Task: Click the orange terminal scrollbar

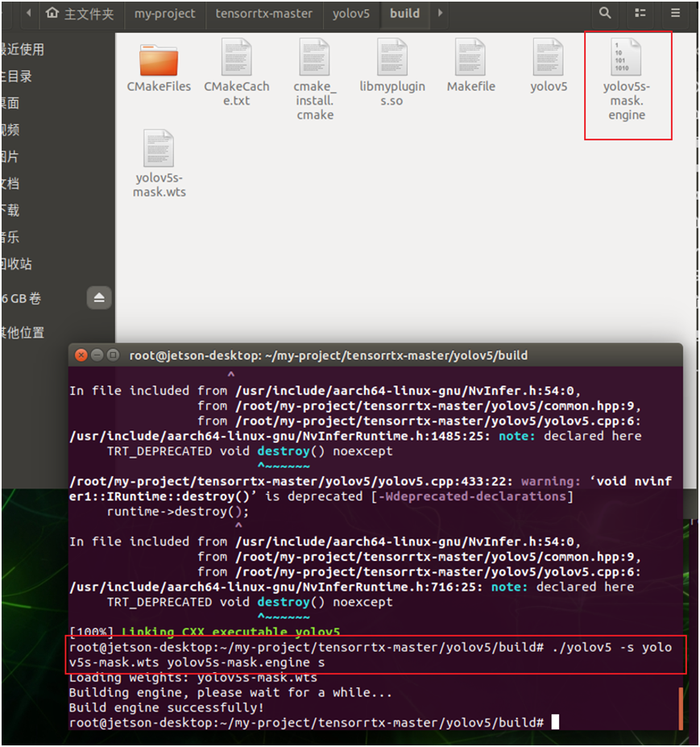Action: coord(679,708)
